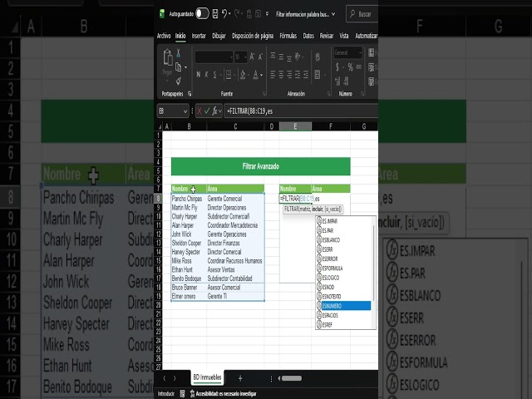
Task: Click the macro recording icon in status bar
Action: tap(182, 393)
